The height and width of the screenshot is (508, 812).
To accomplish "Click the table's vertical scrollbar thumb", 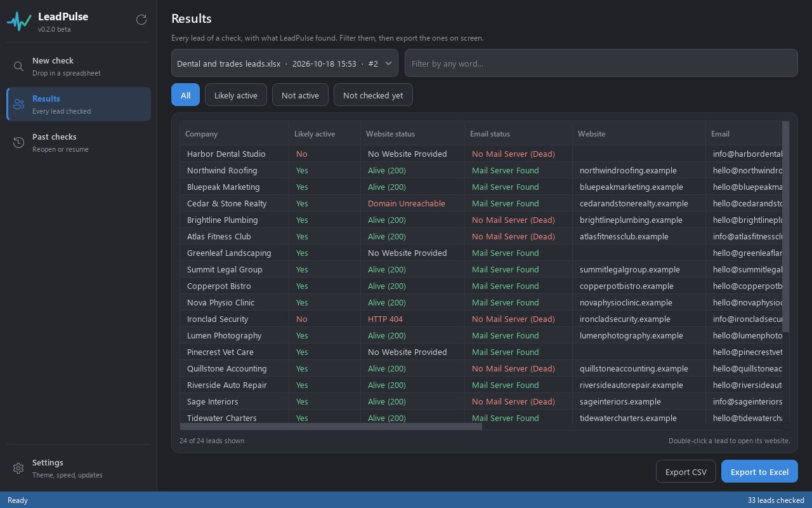I will [x=786, y=227].
